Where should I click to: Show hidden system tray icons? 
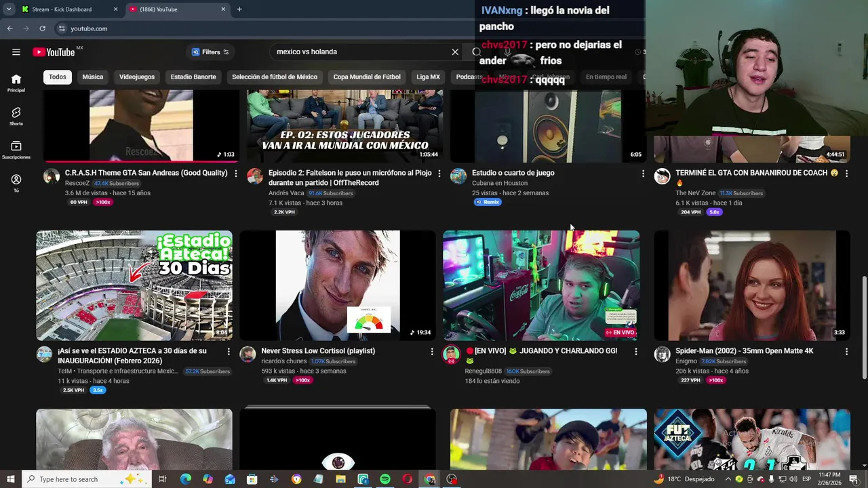[x=728, y=479]
